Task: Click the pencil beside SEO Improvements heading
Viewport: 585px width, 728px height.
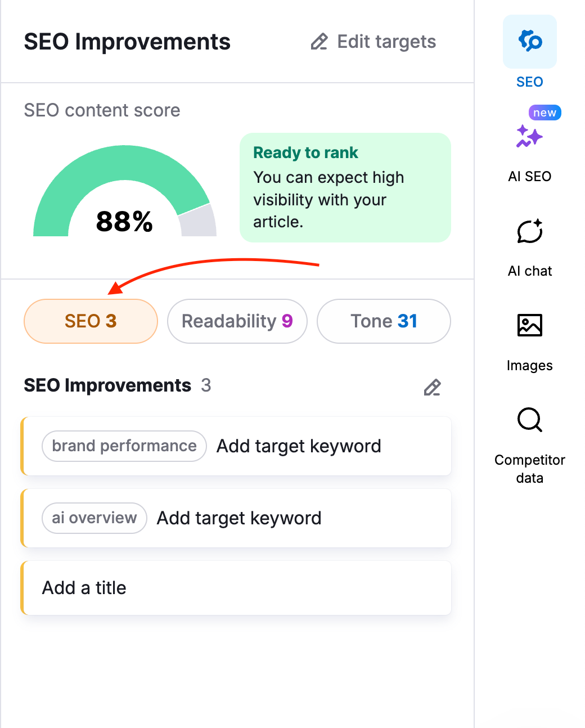Action: pos(432,388)
